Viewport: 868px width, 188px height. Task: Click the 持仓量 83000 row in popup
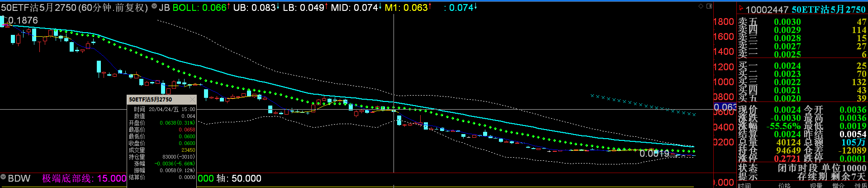coord(162,157)
